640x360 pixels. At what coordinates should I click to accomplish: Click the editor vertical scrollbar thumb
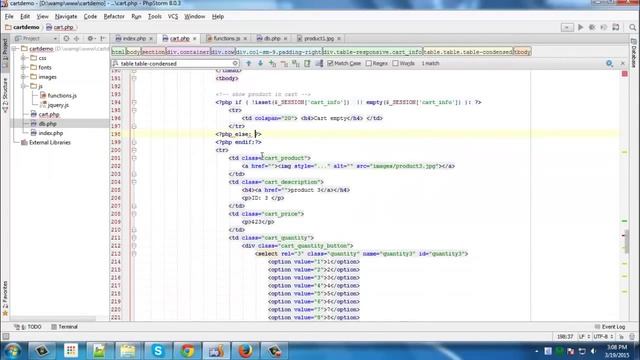coord(627,241)
